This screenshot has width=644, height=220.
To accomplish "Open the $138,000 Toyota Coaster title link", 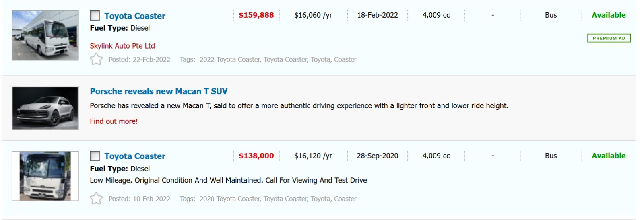I will [x=135, y=156].
